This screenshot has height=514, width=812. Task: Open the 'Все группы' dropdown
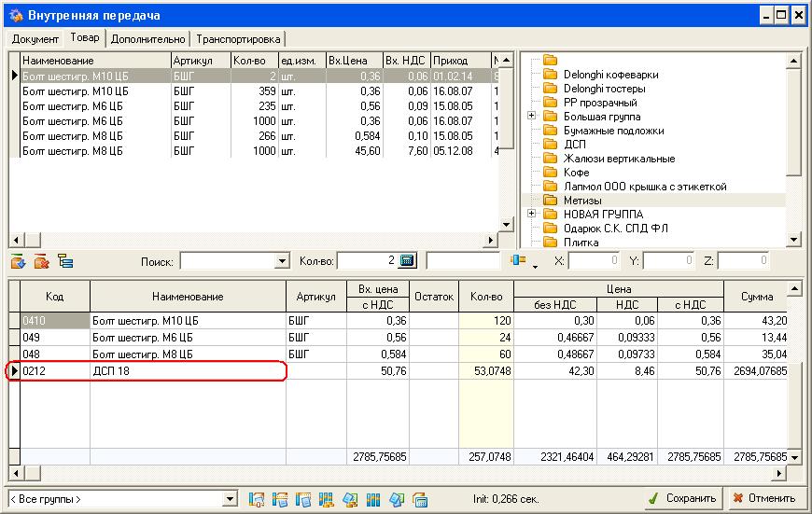231,499
